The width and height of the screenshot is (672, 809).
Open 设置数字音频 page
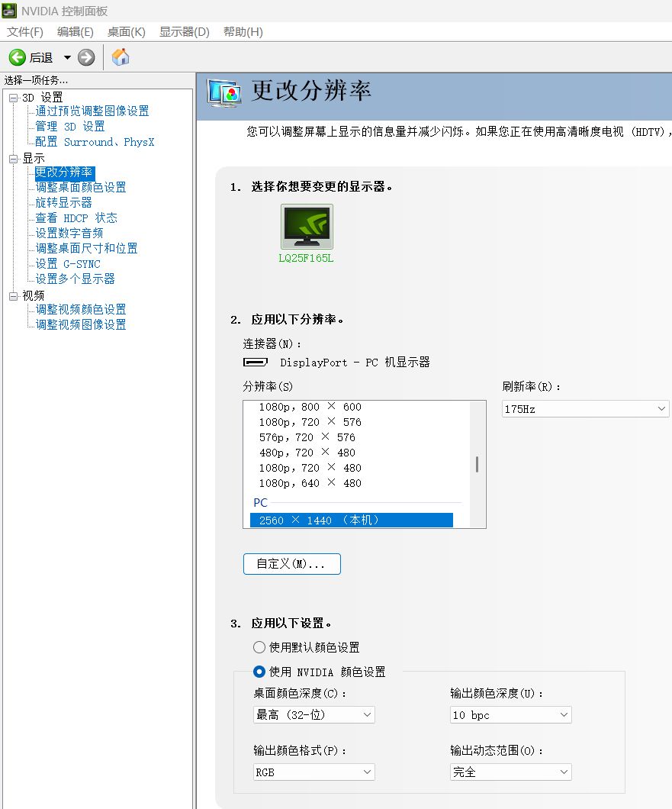pyautogui.click(x=69, y=234)
